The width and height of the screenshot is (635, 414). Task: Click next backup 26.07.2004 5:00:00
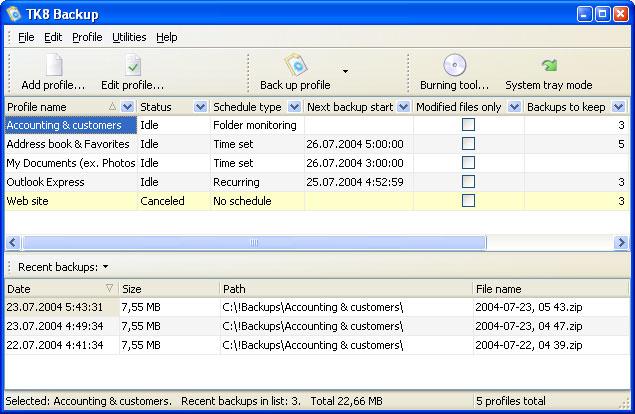355,144
